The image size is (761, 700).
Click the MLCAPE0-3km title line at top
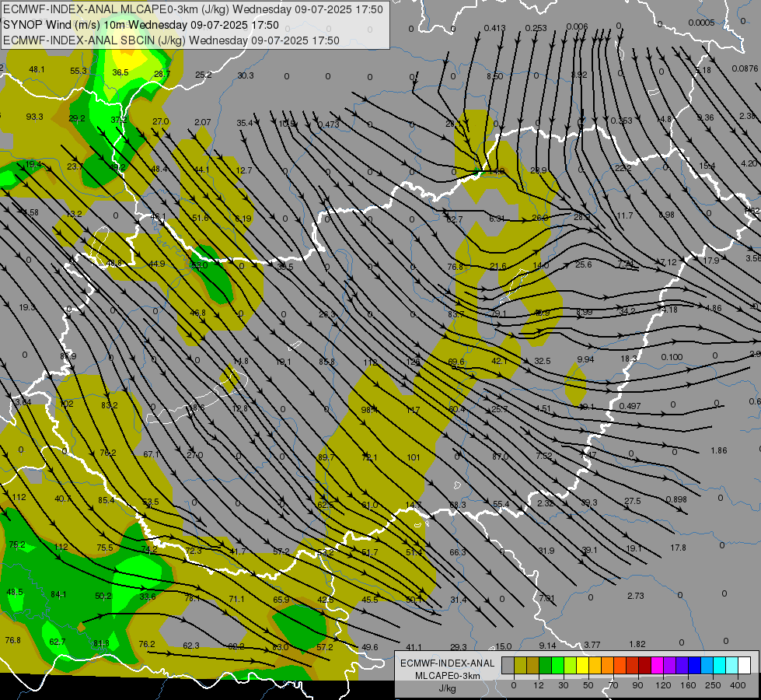click(x=193, y=9)
